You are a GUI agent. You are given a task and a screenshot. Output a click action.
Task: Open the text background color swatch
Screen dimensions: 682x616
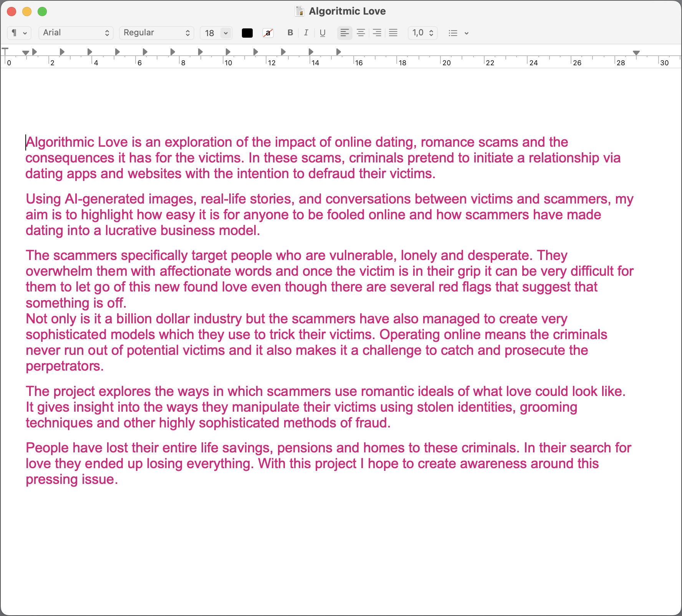(x=268, y=33)
